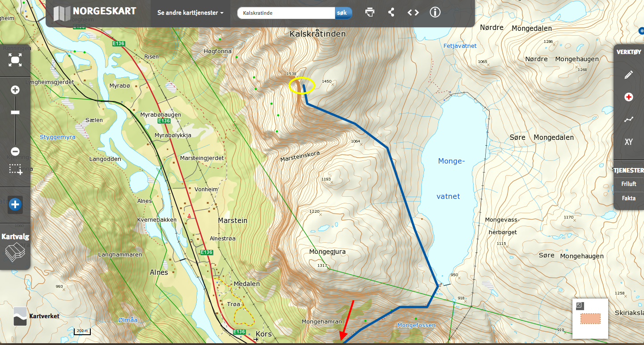Image resolution: width=644 pixels, height=345 pixels.
Task: Open the print map icon
Action: pos(370,13)
